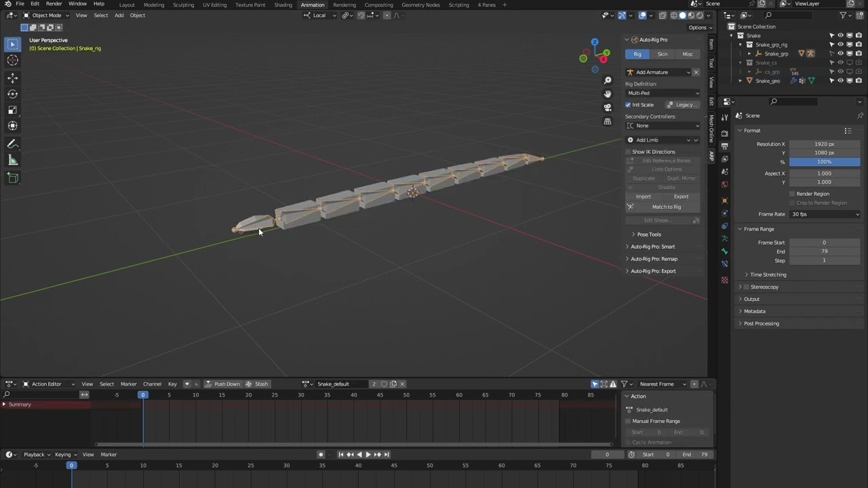Toggle Init Scale checkbox
This screenshot has width=868, height=488.
point(628,105)
